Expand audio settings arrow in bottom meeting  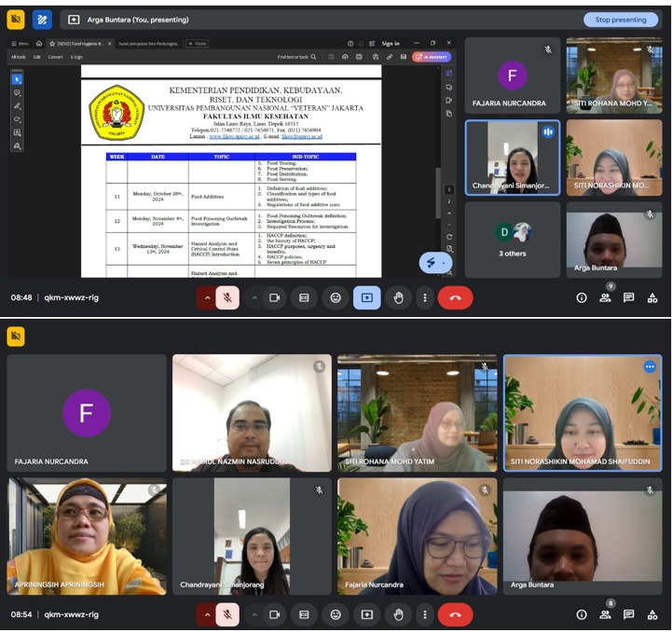click(205, 615)
